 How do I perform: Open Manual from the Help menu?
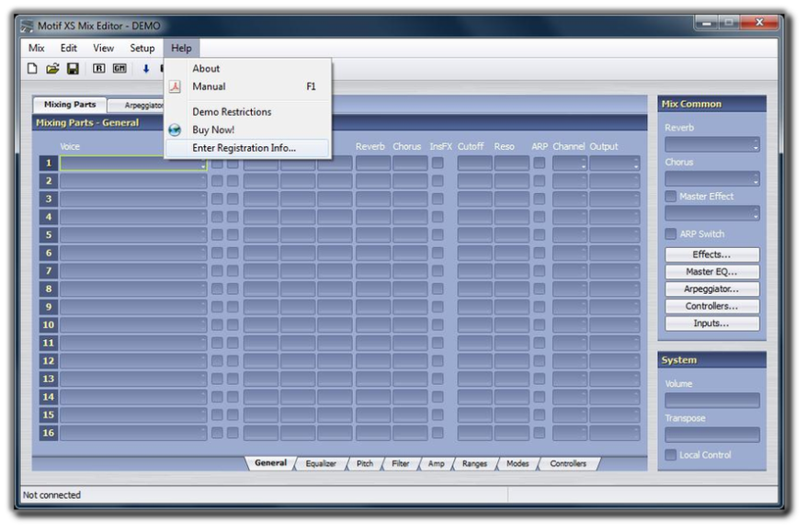pyautogui.click(x=247, y=87)
